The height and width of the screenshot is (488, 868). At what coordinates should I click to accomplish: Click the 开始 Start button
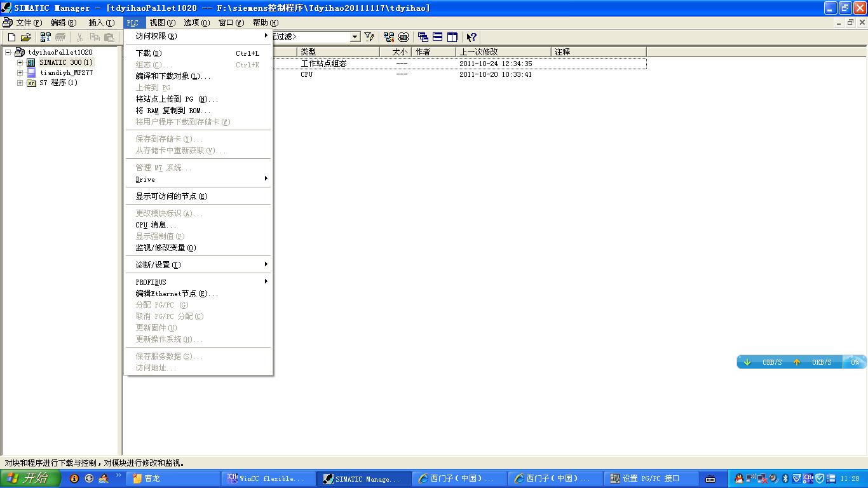31,478
